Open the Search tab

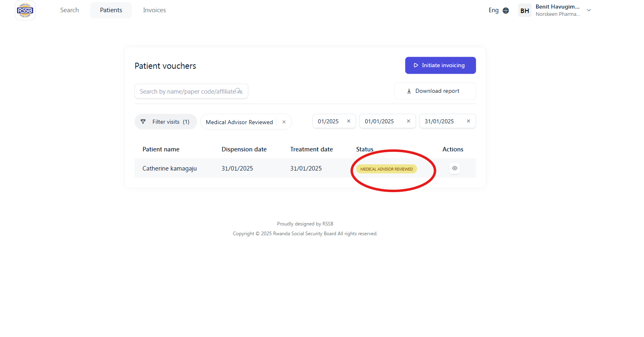pos(70,10)
